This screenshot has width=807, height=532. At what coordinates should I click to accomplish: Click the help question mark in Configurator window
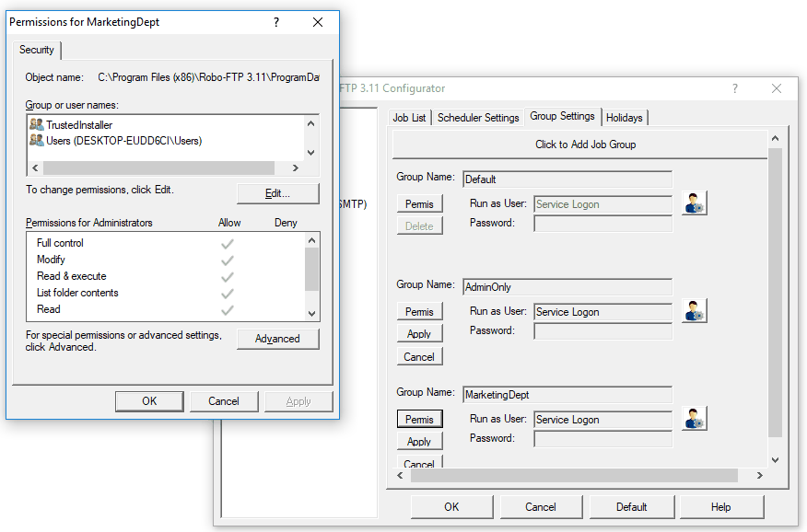[x=735, y=88]
